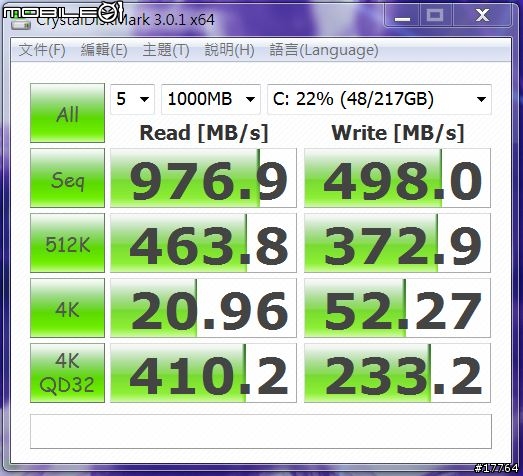The width and height of the screenshot is (523, 476).
Task: Open the 編輯(E) menu
Action: coord(104,50)
